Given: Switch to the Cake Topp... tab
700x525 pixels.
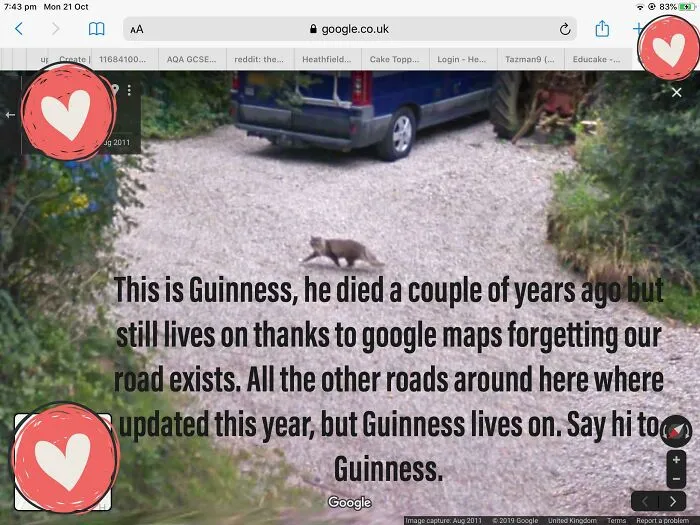Looking at the screenshot, I should [x=396, y=59].
